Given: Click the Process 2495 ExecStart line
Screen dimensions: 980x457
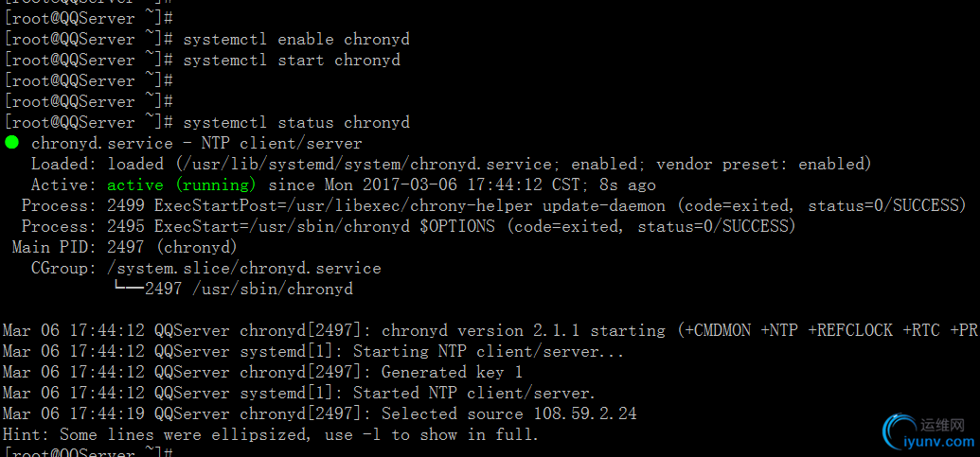Looking at the screenshot, I should click(407, 227).
